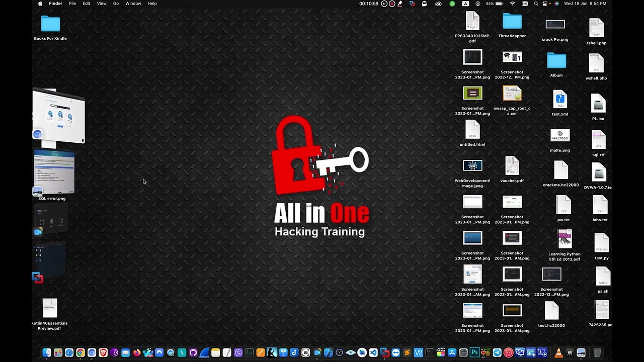The height and width of the screenshot is (362, 644).
Task: Open Siri from the menu bar
Action: (x=556, y=4)
